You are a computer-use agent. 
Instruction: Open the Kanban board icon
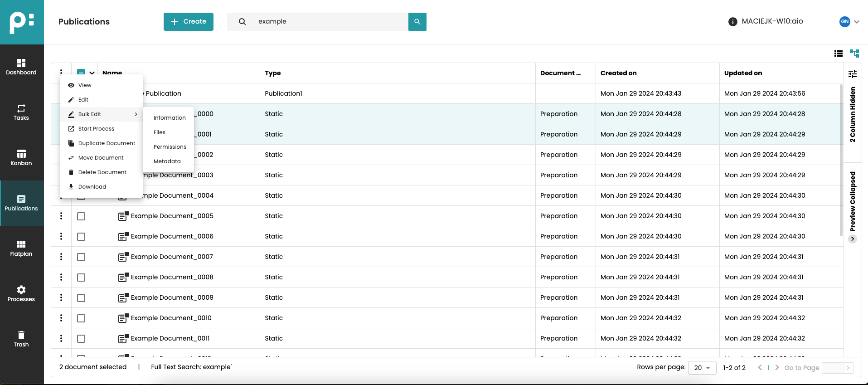point(21,157)
